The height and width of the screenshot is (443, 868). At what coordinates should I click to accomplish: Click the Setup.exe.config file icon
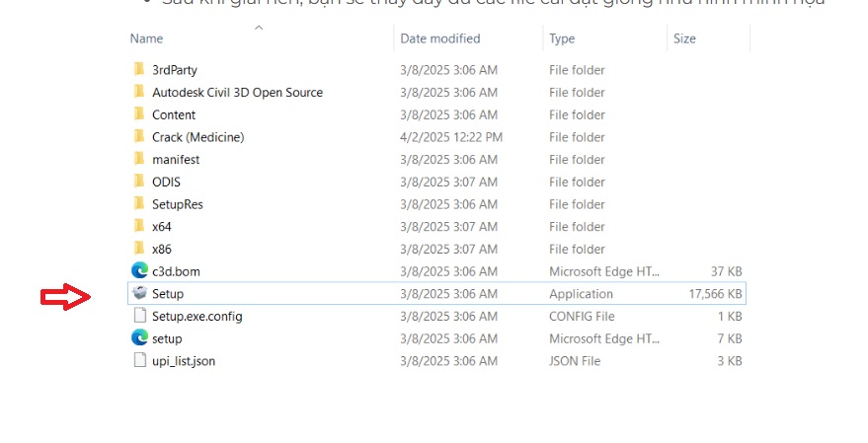[139, 316]
